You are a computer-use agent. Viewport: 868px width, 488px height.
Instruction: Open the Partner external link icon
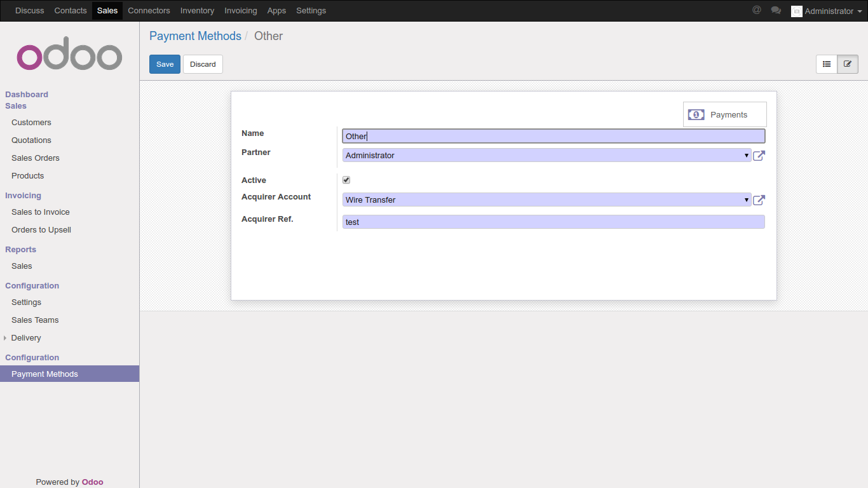pos(759,156)
